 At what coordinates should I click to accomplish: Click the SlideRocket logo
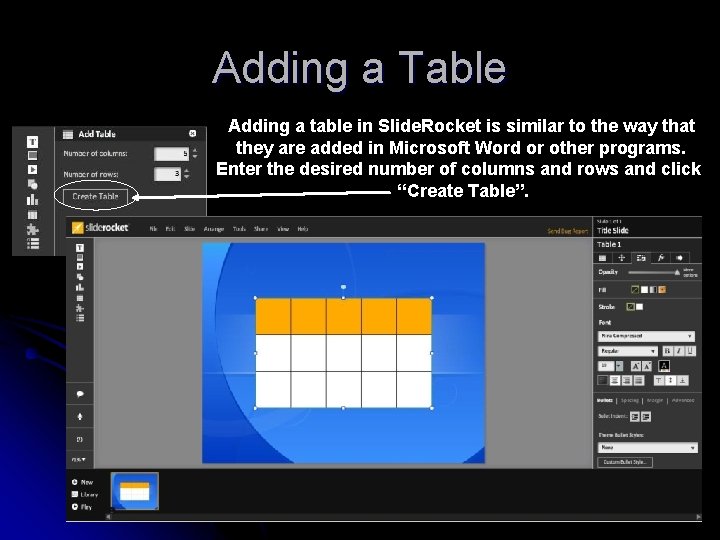101,227
